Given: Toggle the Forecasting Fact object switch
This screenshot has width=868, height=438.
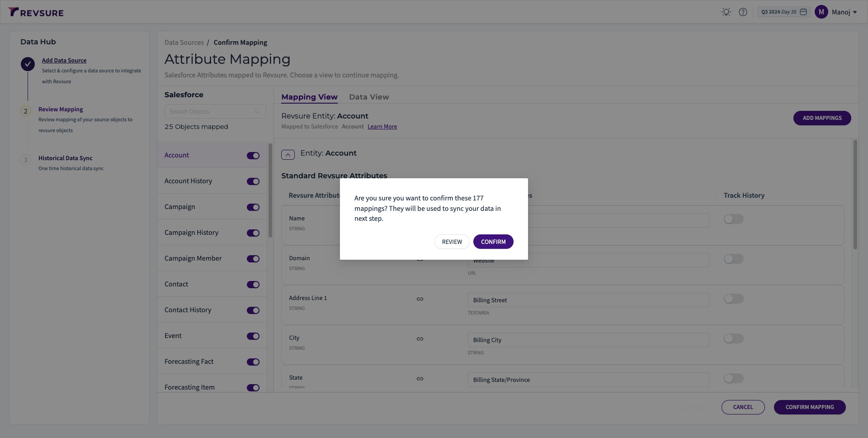Looking at the screenshot, I should point(253,362).
